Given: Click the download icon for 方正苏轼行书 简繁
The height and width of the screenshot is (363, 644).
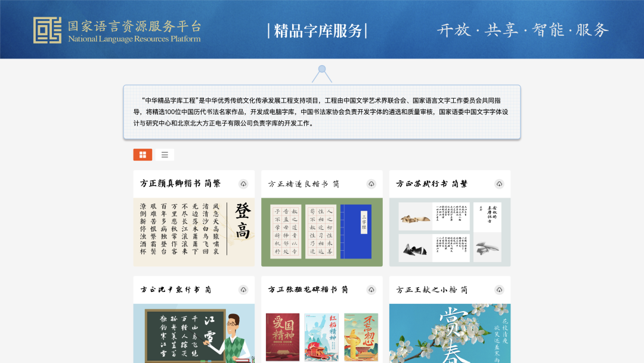Looking at the screenshot, I should [500, 184].
